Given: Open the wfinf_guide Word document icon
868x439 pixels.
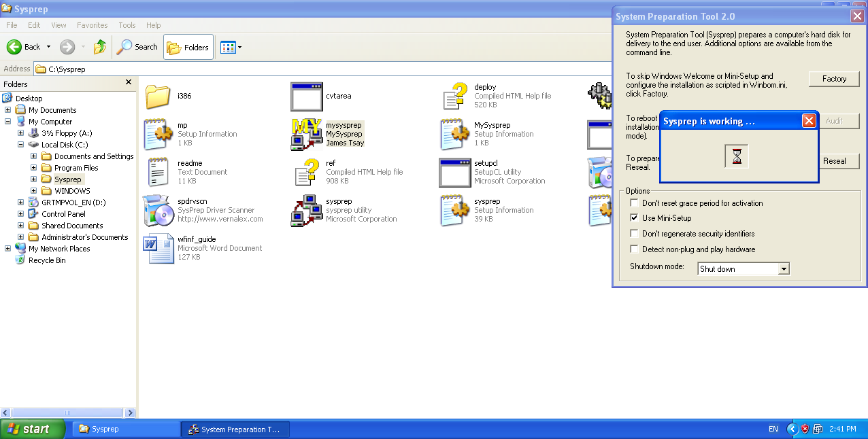Looking at the screenshot, I should tap(158, 248).
